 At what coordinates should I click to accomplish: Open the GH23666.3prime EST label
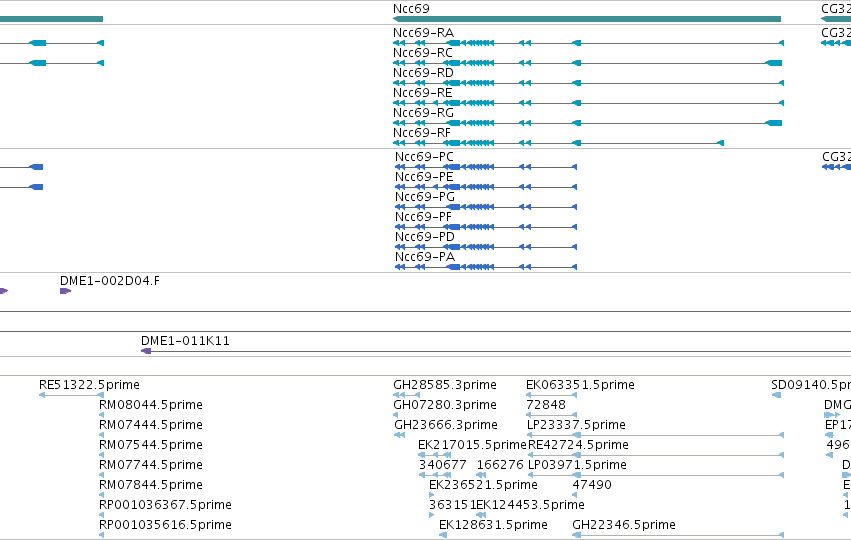tap(446, 425)
